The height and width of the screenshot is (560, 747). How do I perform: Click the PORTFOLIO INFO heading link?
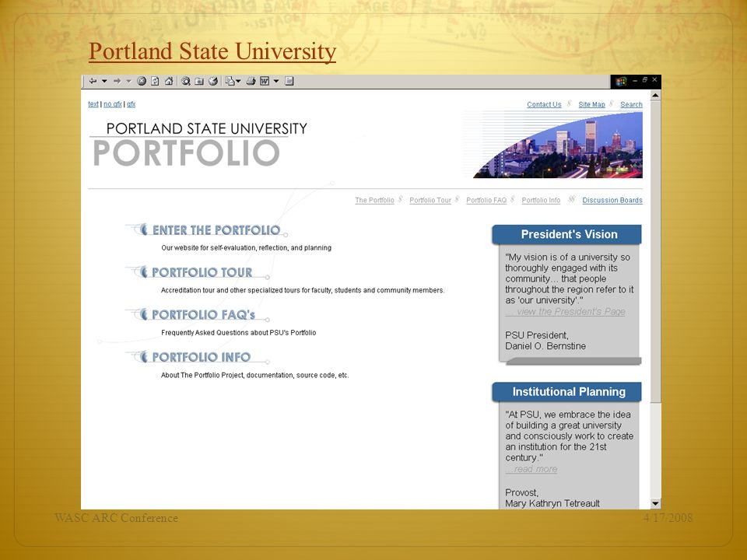[x=201, y=357]
